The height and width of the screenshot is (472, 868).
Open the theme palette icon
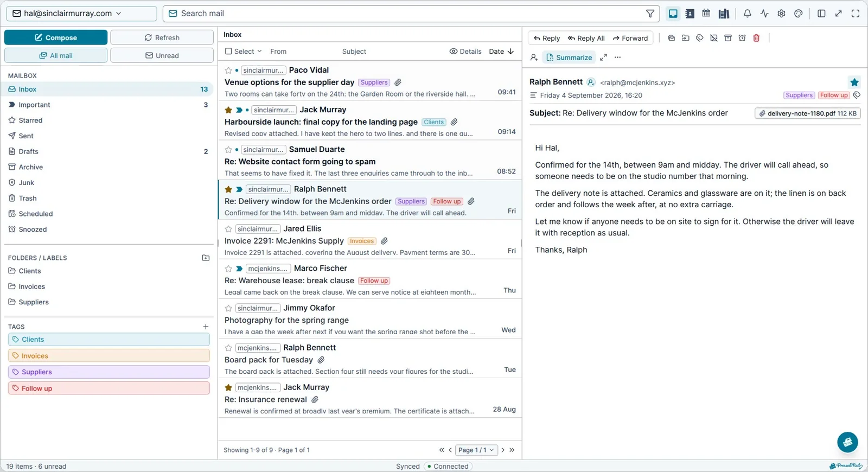798,14
